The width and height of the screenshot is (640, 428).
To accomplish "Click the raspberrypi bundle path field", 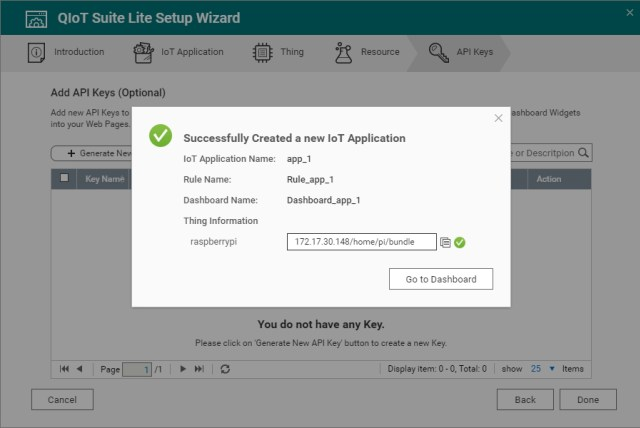I will pos(362,242).
